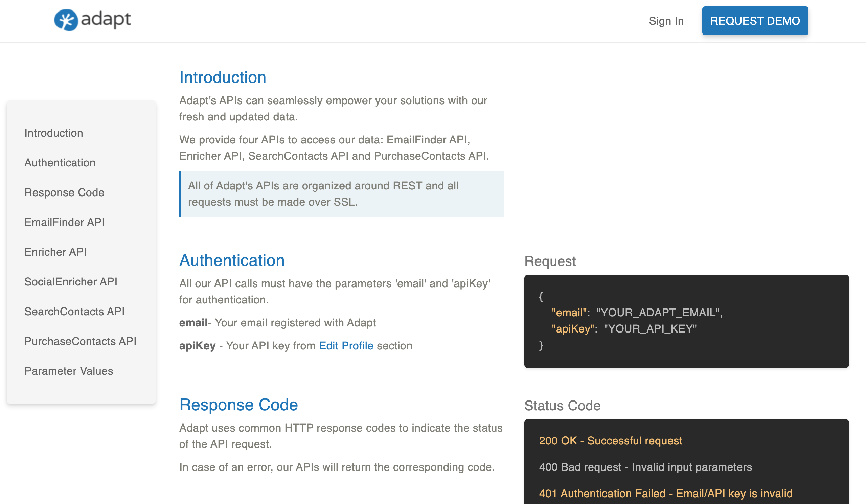866x504 pixels.
Task: Open EmailFinder API sidebar item
Action: (65, 222)
